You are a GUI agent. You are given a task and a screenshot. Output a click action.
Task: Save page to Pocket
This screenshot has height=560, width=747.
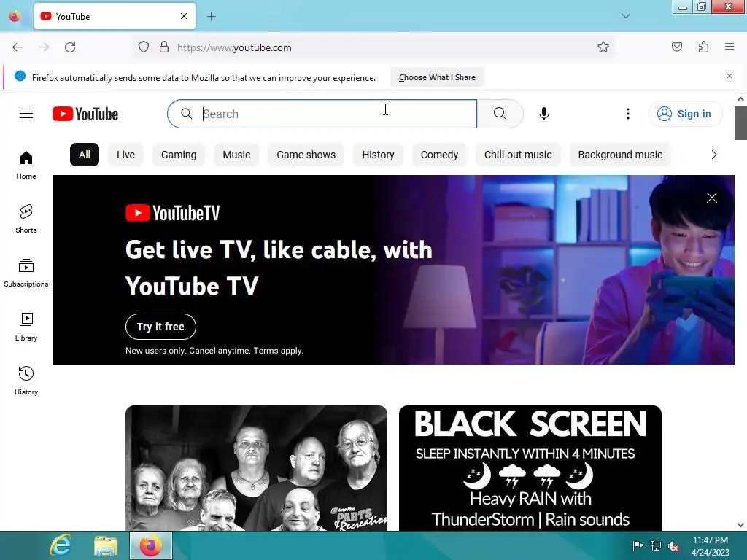[x=677, y=47]
